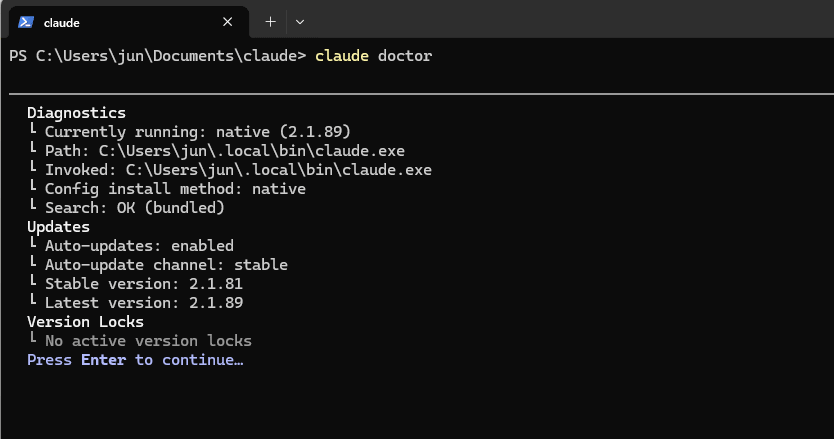
Task: Close the claude terminal tab
Action: (228, 21)
